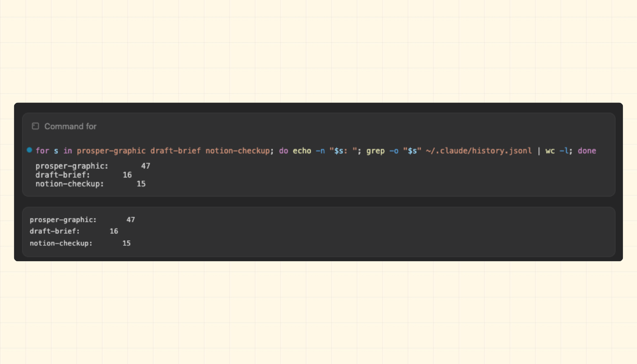Image resolution: width=637 pixels, height=364 pixels.
Task: Click the value 16 in the upper output
Action: coord(127,175)
